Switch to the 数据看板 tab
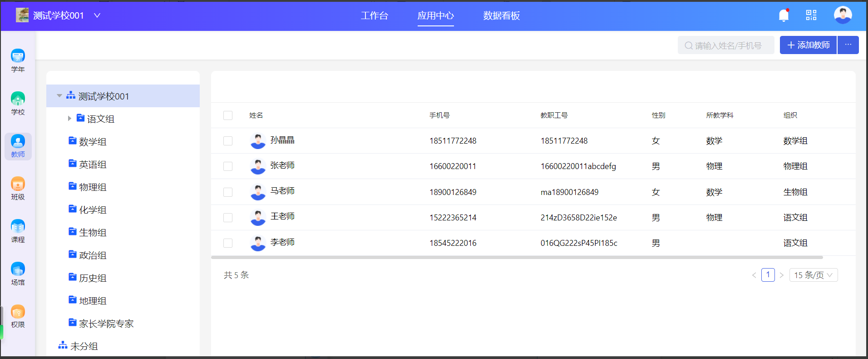This screenshot has width=868, height=359. pos(501,16)
